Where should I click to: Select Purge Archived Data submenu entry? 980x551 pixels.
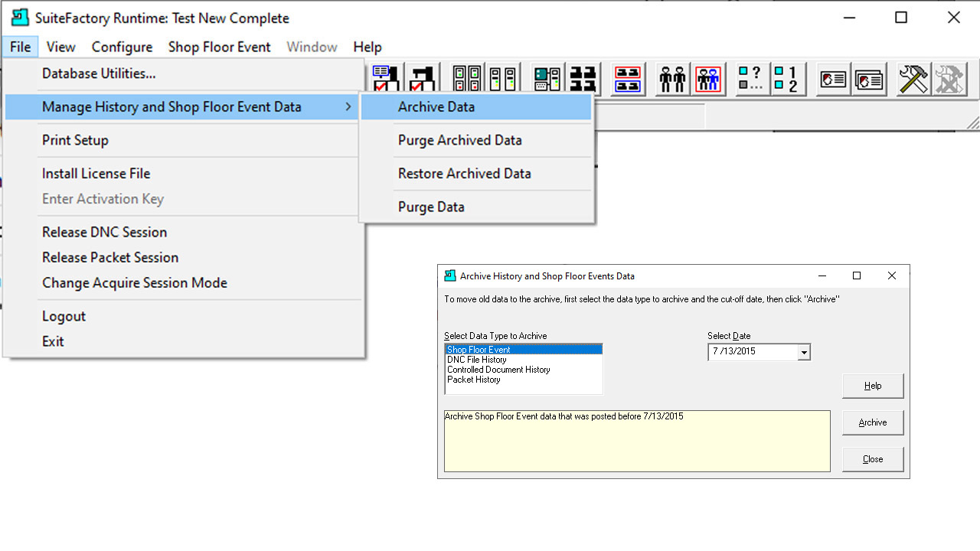pos(476,140)
